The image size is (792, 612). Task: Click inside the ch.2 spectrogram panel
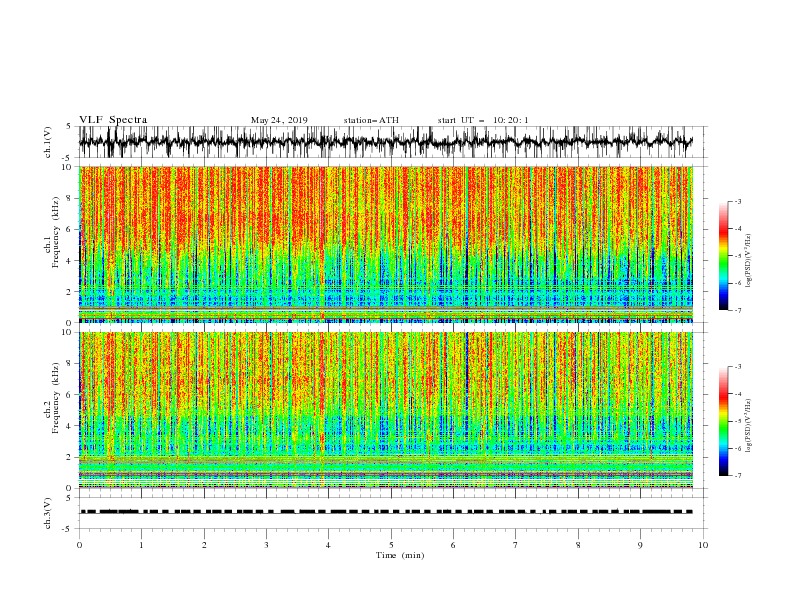[386, 410]
